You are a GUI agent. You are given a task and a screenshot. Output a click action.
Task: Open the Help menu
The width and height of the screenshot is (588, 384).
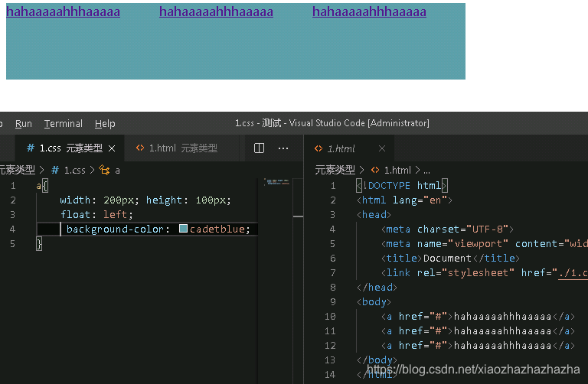tap(105, 124)
